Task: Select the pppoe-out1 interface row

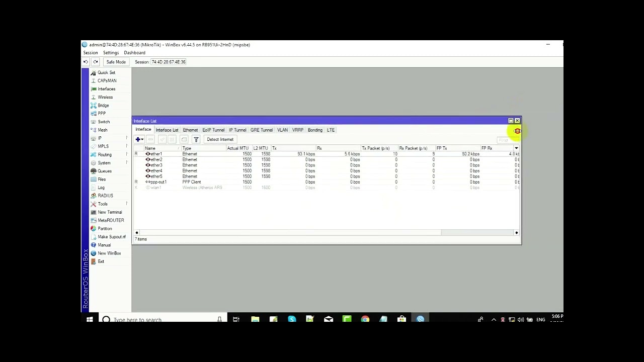Action: click(327, 182)
